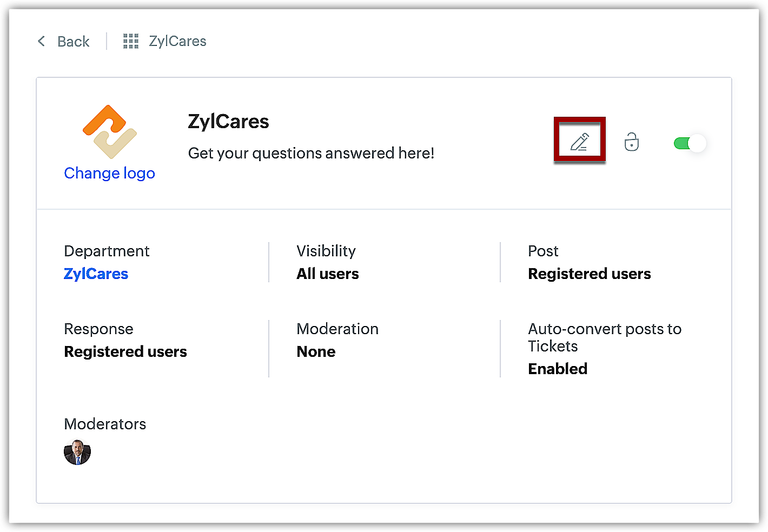Click the Department field label
Viewport: 768px width, 532px height.
[x=107, y=251]
